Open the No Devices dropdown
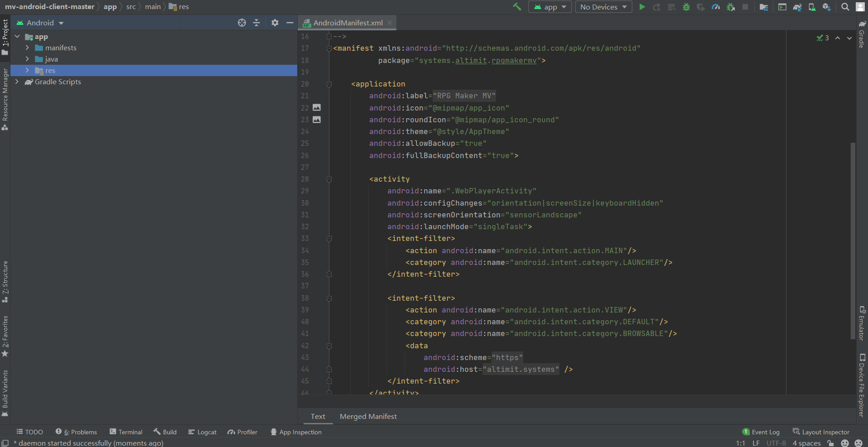This screenshot has width=868, height=447. click(x=603, y=7)
